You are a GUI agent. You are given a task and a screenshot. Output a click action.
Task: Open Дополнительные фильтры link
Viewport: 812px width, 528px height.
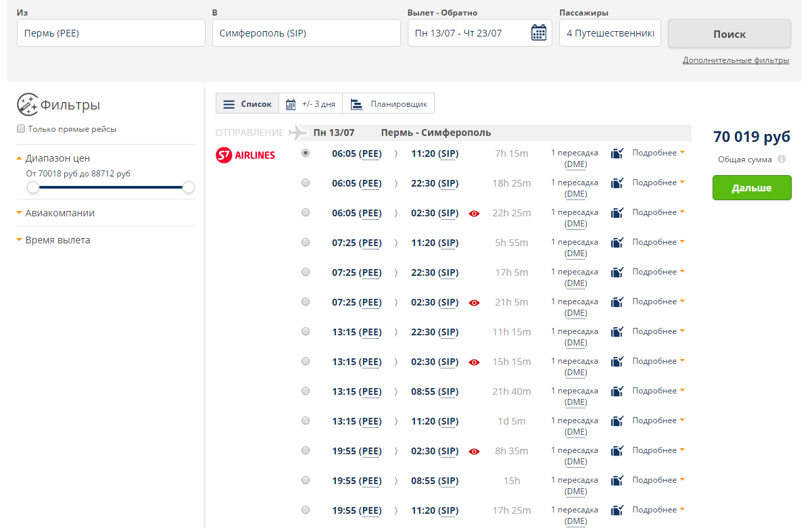click(736, 60)
